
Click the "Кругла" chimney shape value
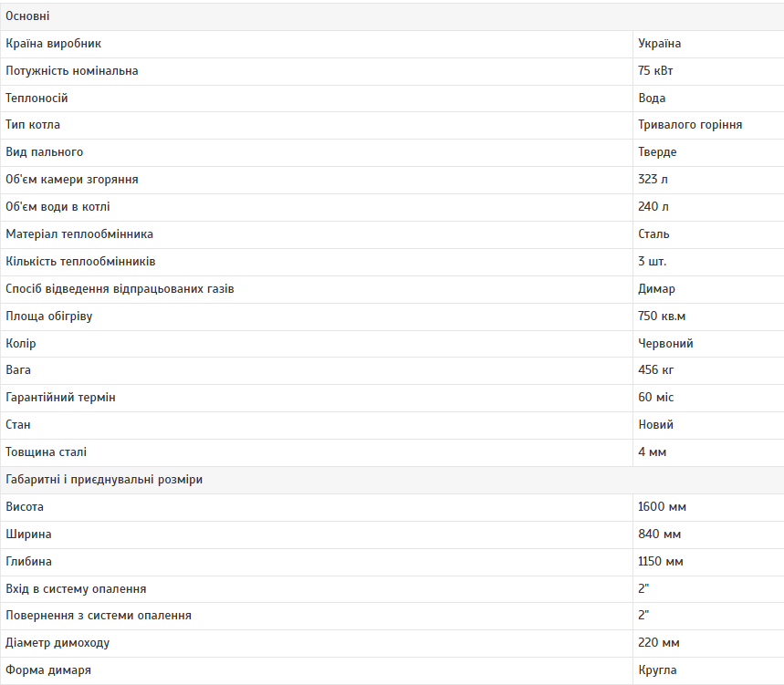(658, 670)
